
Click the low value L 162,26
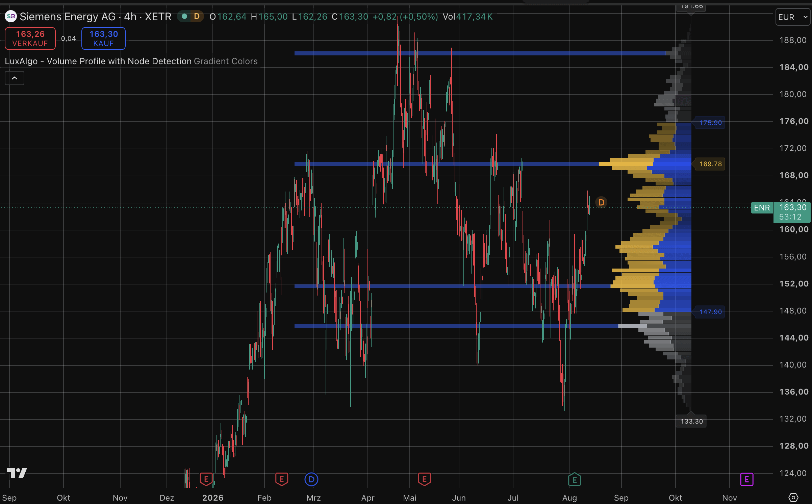coord(310,17)
